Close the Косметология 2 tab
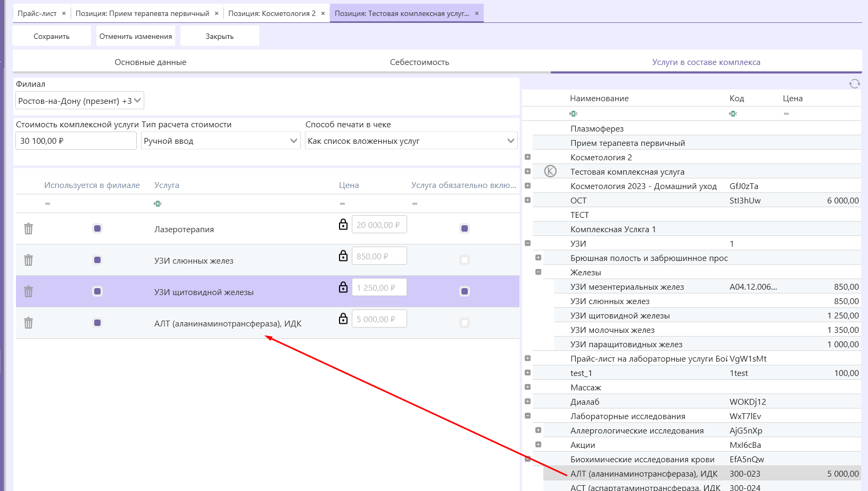This screenshot has height=491, width=868. (323, 13)
